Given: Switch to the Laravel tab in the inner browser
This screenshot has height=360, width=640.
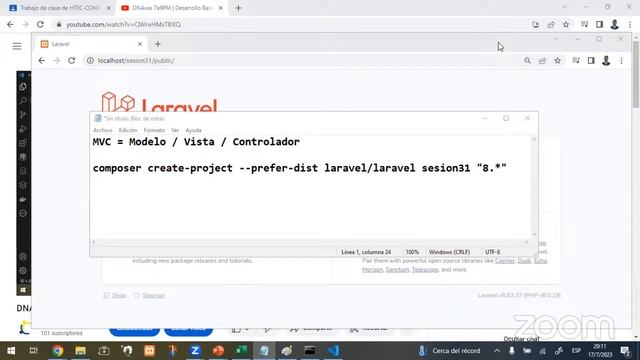Looking at the screenshot, I should click(91, 44).
